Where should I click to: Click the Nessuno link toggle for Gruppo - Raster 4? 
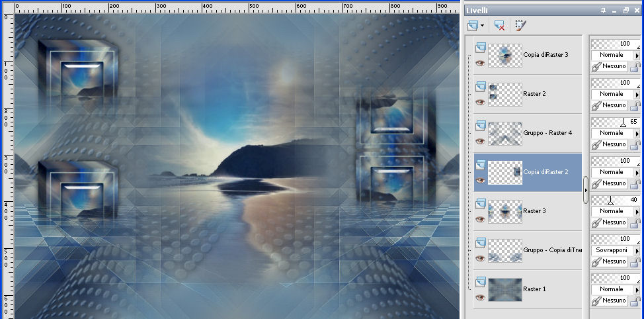pyautogui.click(x=610, y=144)
